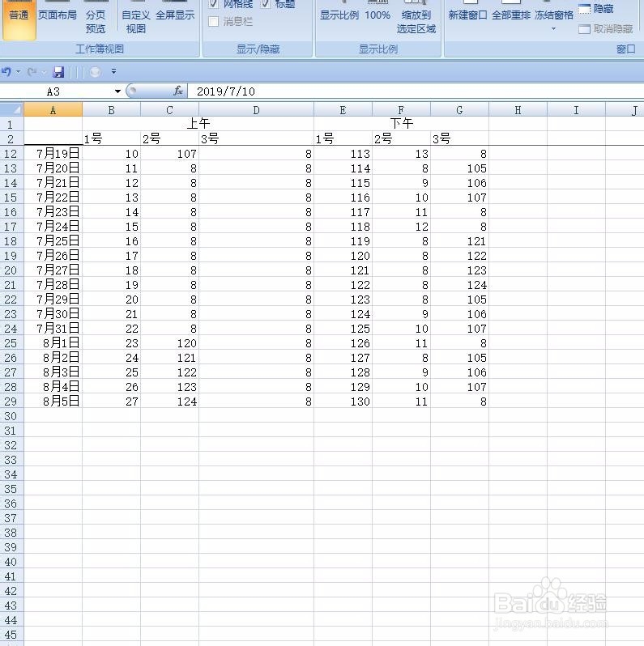Toggle the 网格线 gridlines checkbox
This screenshot has width=644, height=646.
[213, 4]
